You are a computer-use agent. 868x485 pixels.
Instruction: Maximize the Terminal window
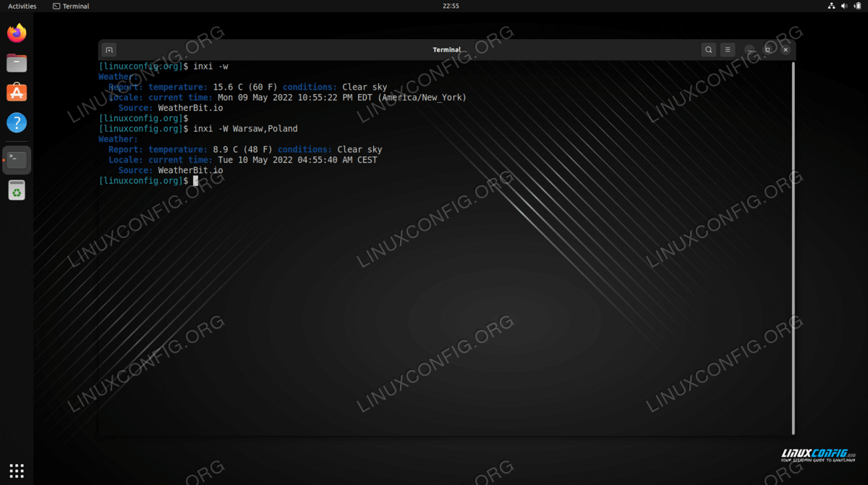(767, 50)
